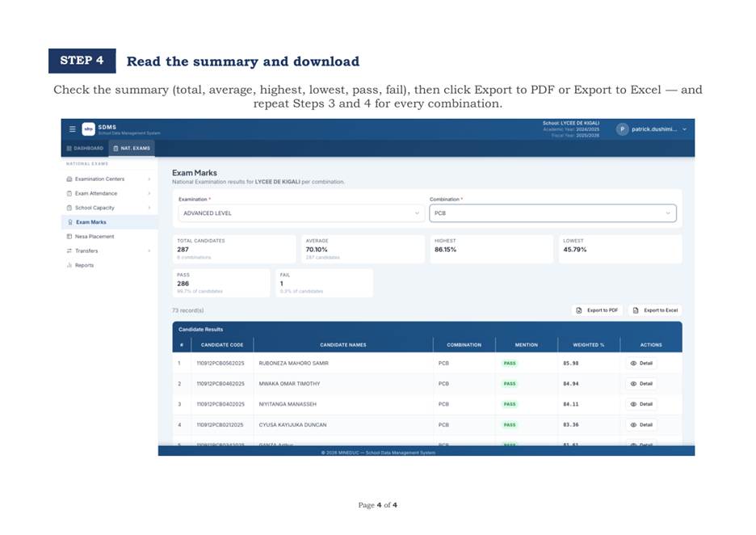Image resolution: width=756 pixels, height=535 pixels.
Task: Click PASS badge for NIYITANGA MANASSEH
Action: [x=510, y=404]
